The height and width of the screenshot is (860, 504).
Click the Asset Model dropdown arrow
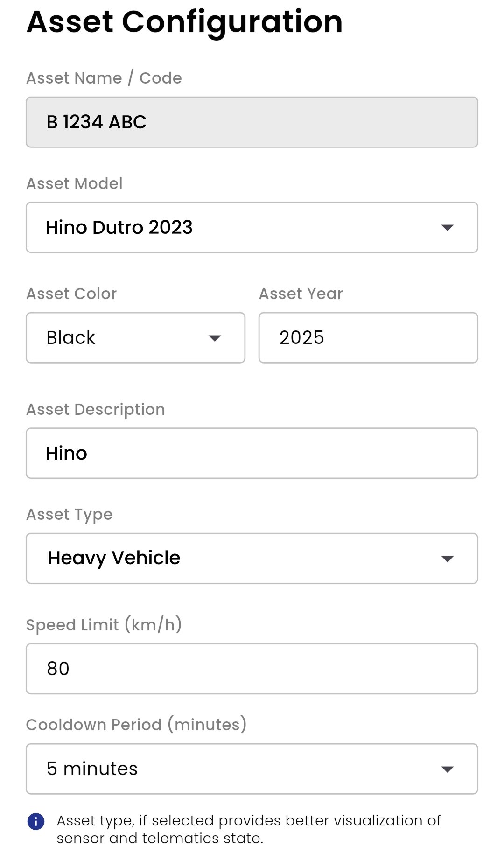tap(448, 228)
